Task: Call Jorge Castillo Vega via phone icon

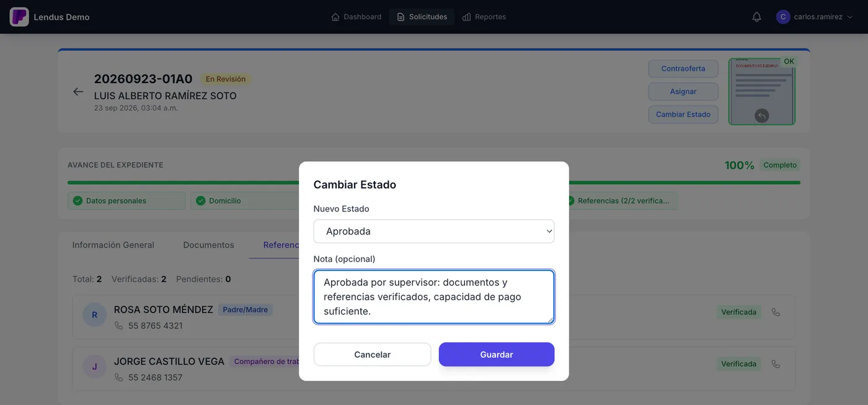Action: (776, 364)
